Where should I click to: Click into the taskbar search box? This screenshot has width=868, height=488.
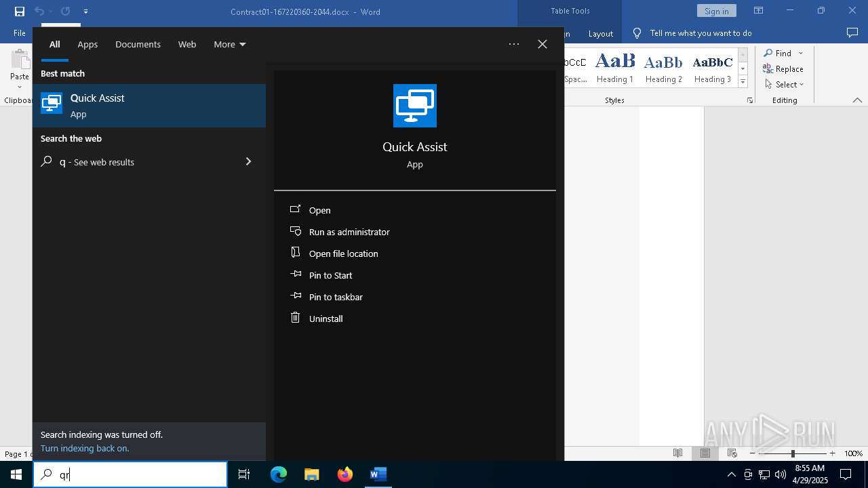click(130, 474)
